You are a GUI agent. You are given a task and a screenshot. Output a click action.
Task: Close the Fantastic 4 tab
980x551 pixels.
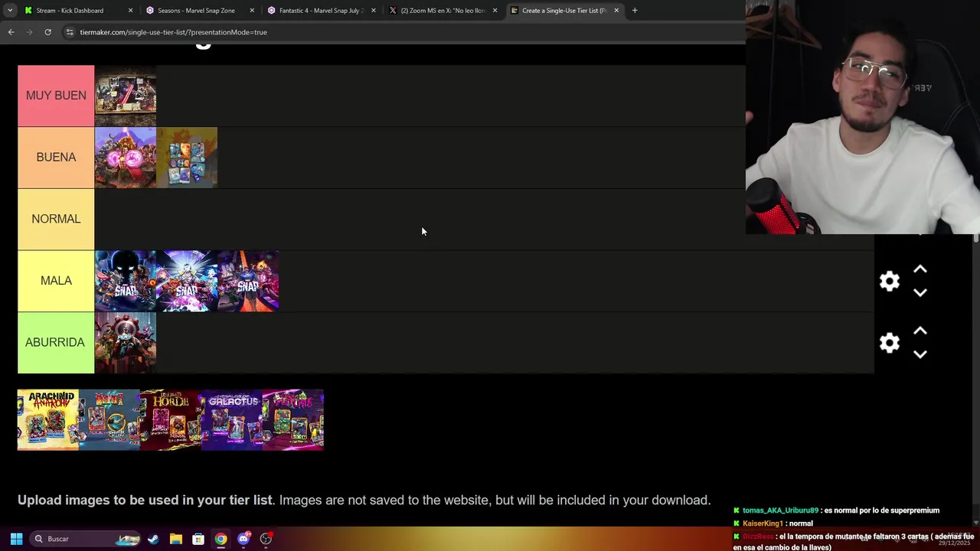(x=374, y=11)
